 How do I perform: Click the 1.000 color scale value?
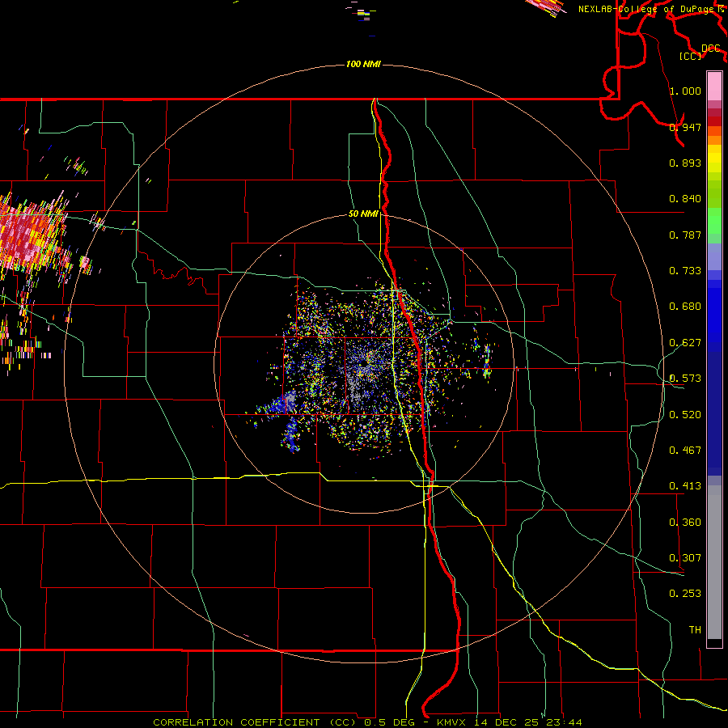(x=685, y=91)
